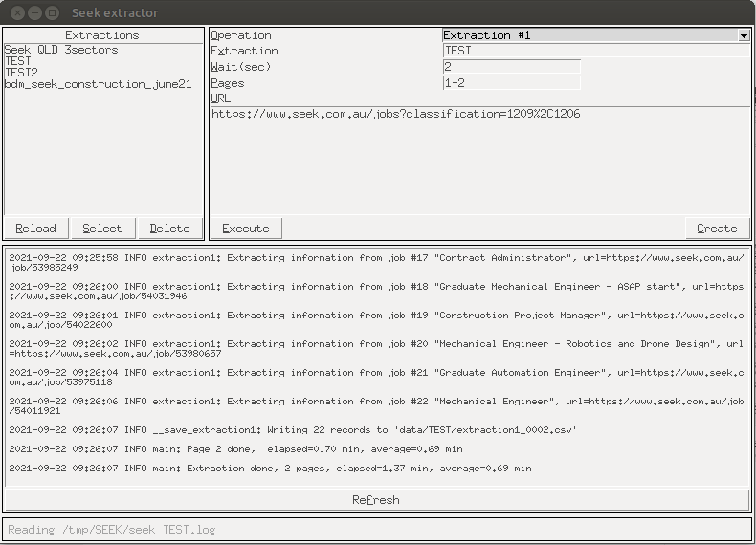Maximize the Seek extractor window

(52, 13)
